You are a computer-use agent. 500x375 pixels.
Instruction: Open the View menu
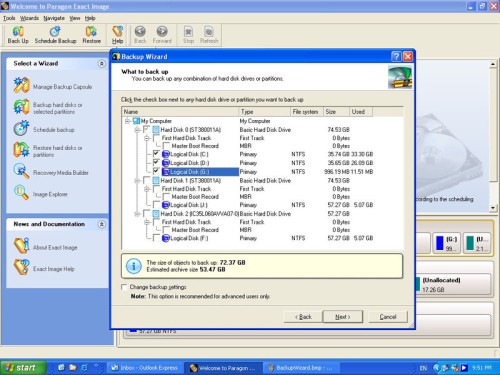click(75, 18)
